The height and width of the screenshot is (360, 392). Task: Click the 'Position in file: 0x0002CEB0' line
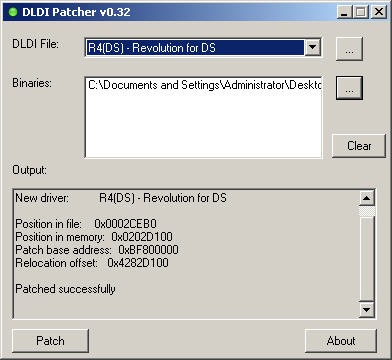[x=86, y=224]
